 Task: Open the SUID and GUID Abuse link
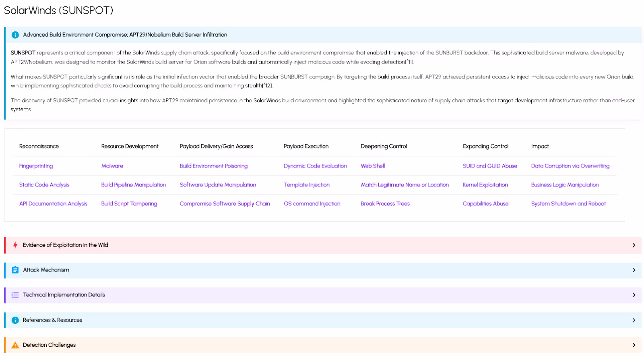(x=490, y=166)
